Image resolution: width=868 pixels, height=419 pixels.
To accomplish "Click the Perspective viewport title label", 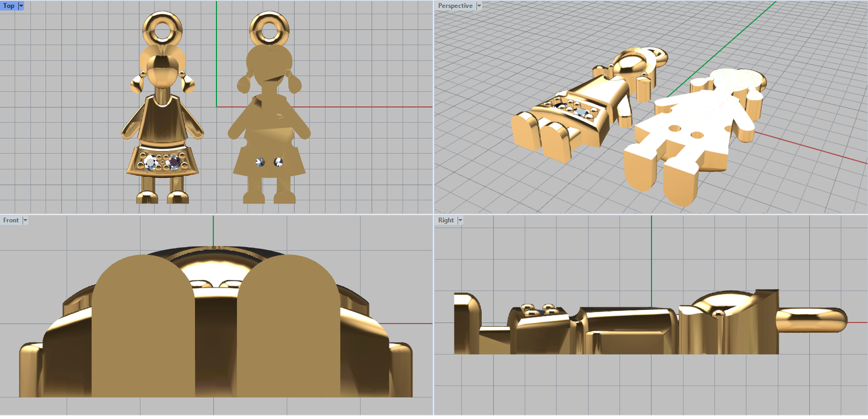I will click(x=455, y=6).
